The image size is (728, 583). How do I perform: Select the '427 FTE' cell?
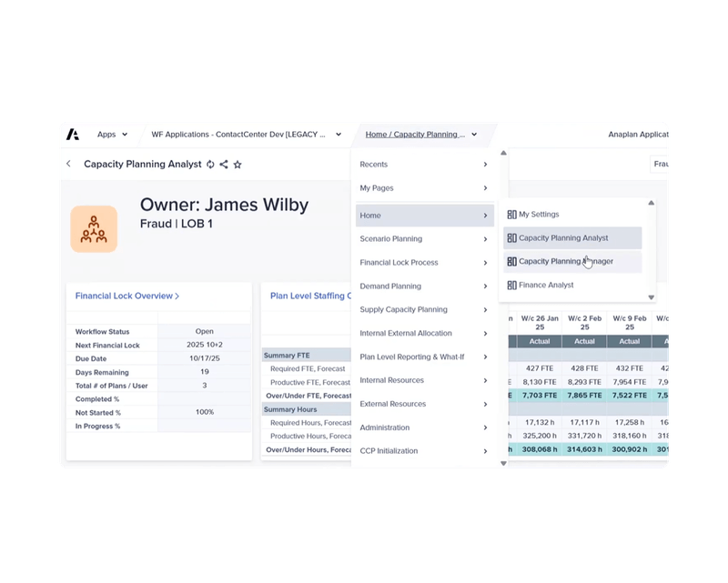coord(540,368)
